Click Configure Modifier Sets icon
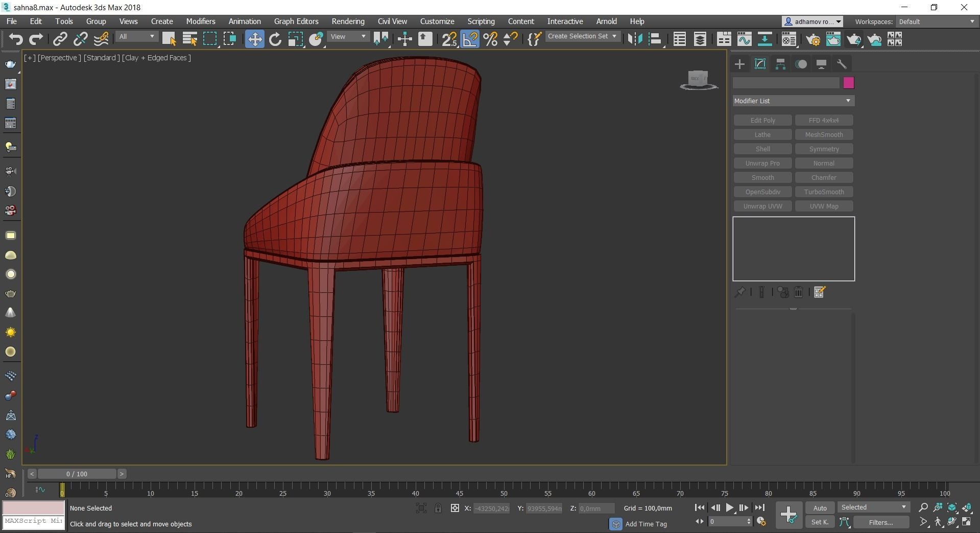Screen dimensions: 980x533 [820, 292]
